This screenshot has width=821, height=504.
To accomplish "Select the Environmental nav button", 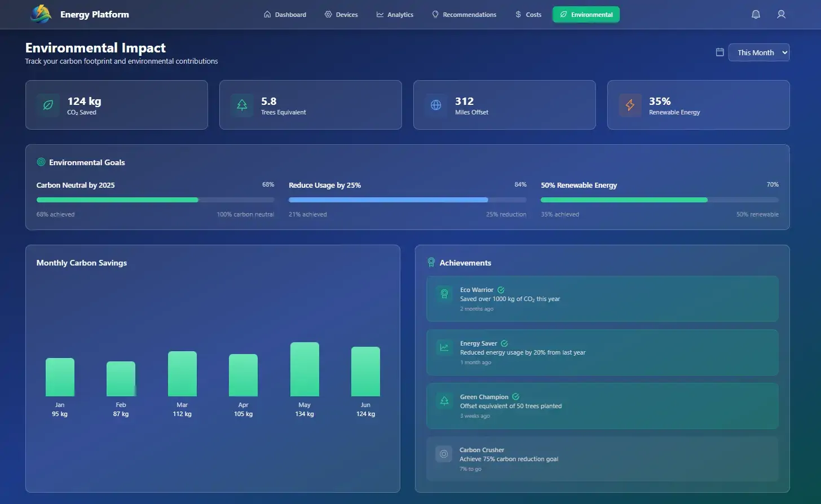I will [586, 15].
